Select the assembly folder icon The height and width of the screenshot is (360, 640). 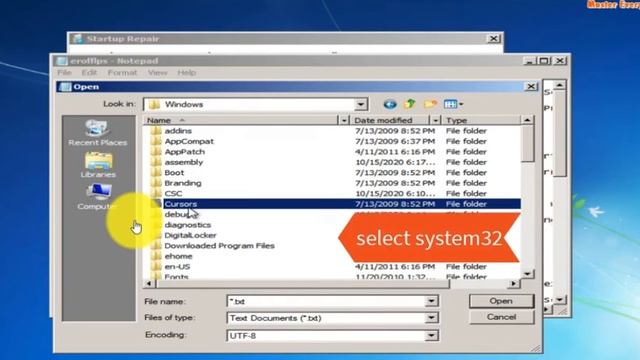click(x=156, y=162)
